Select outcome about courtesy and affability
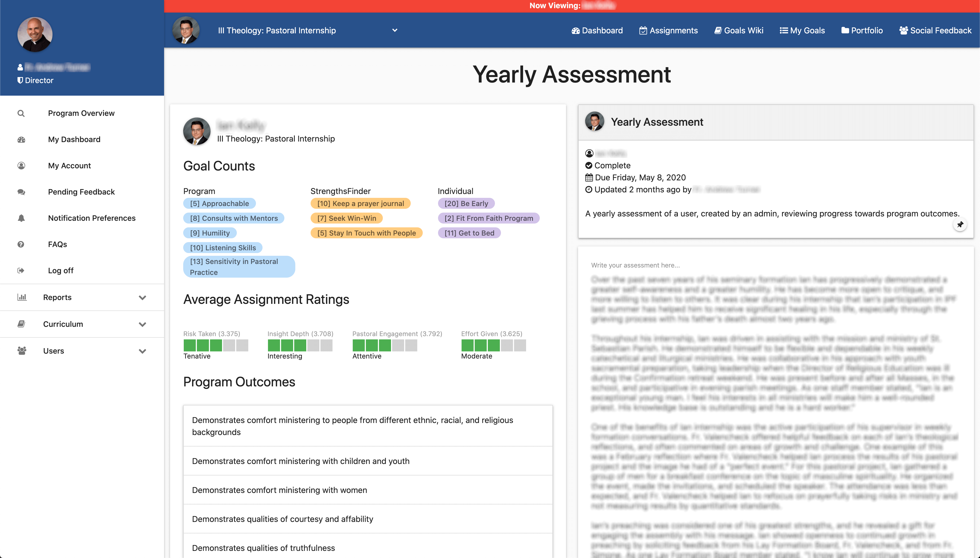The height and width of the screenshot is (558, 980). (368, 519)
